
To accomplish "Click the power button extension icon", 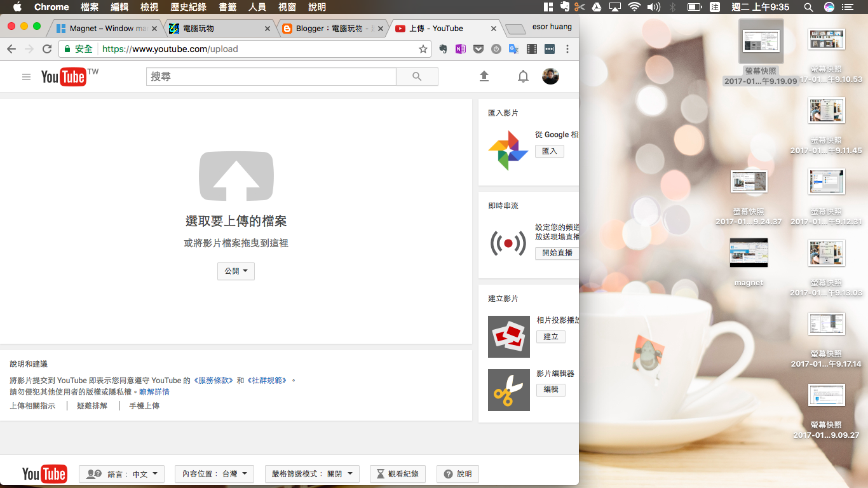I will [496, 49].
